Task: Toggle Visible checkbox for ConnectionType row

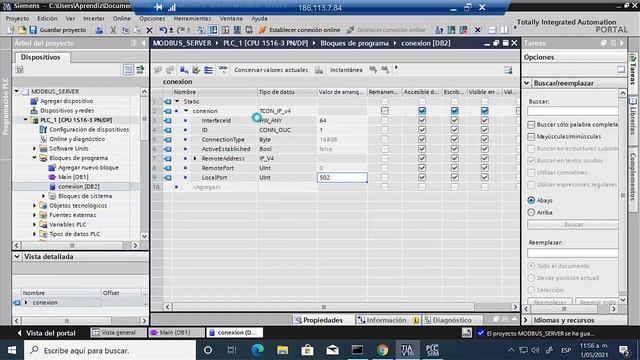Action: click(x=484, y=139)
